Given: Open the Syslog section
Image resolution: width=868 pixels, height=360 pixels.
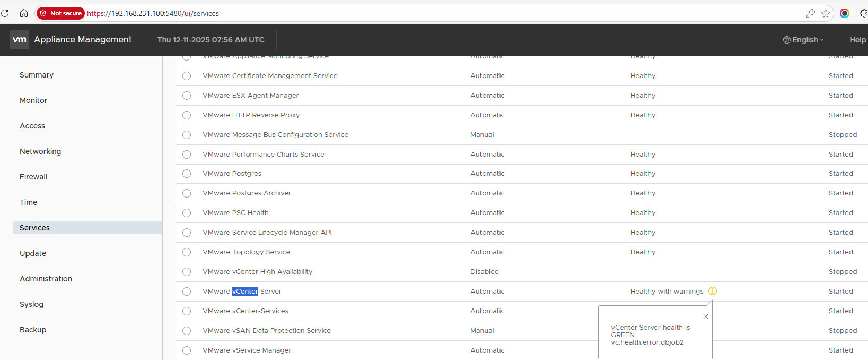Looking at the screenshot, I should (31, 304).
